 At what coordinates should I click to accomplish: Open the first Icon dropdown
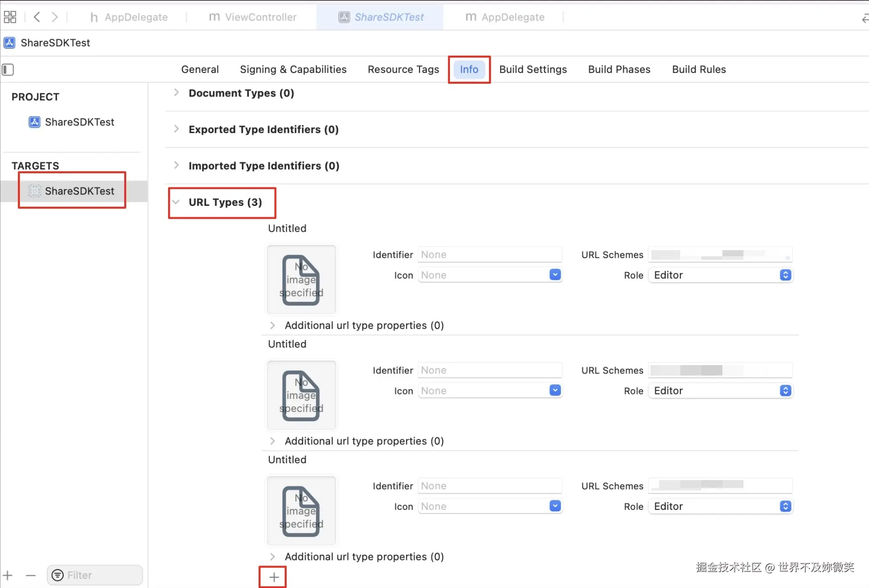[x=555, y=275]
